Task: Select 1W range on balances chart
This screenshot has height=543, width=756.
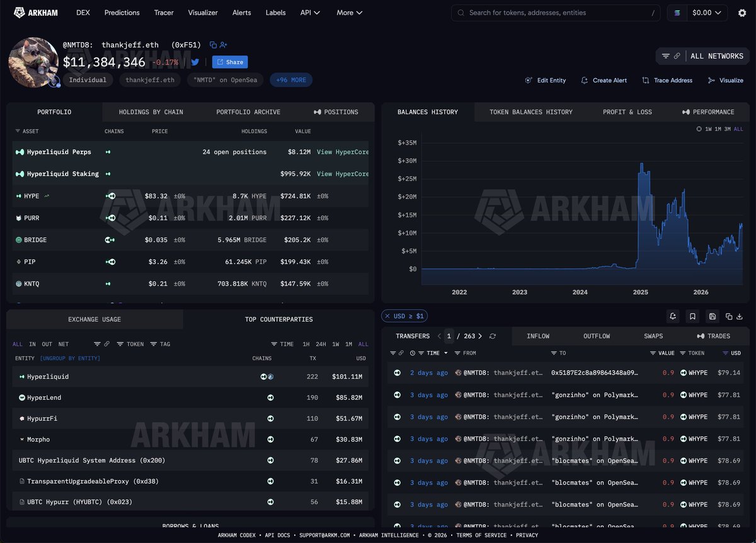Action: click(708, 129)
